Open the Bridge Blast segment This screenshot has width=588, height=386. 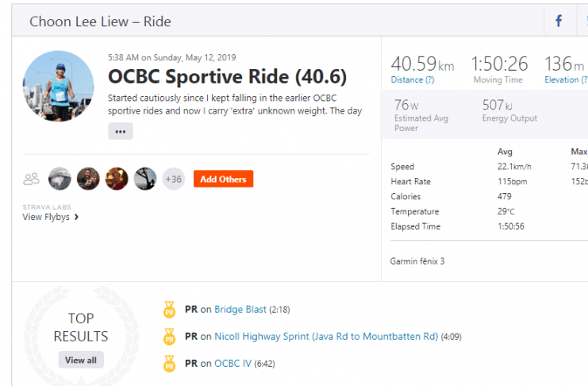(x=240, y=310)
